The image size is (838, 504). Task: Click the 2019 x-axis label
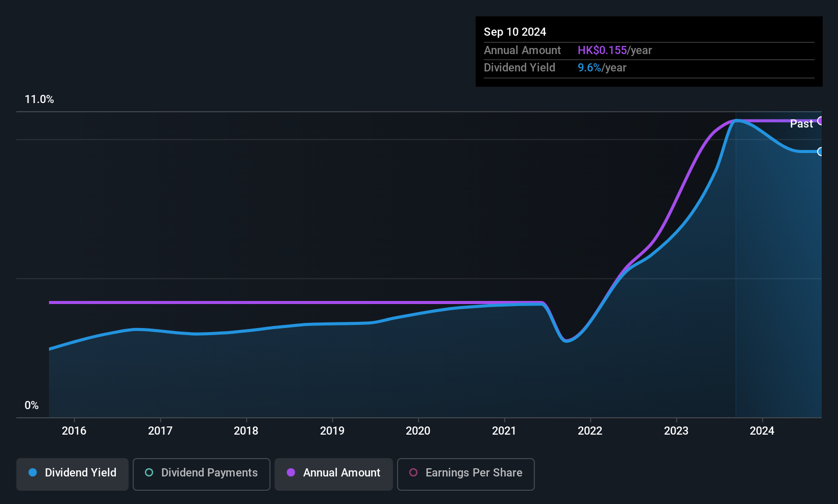(332, 431)
